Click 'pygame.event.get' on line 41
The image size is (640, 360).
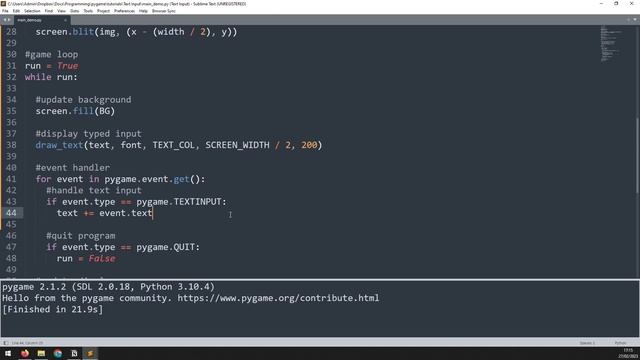pos(147,179)
